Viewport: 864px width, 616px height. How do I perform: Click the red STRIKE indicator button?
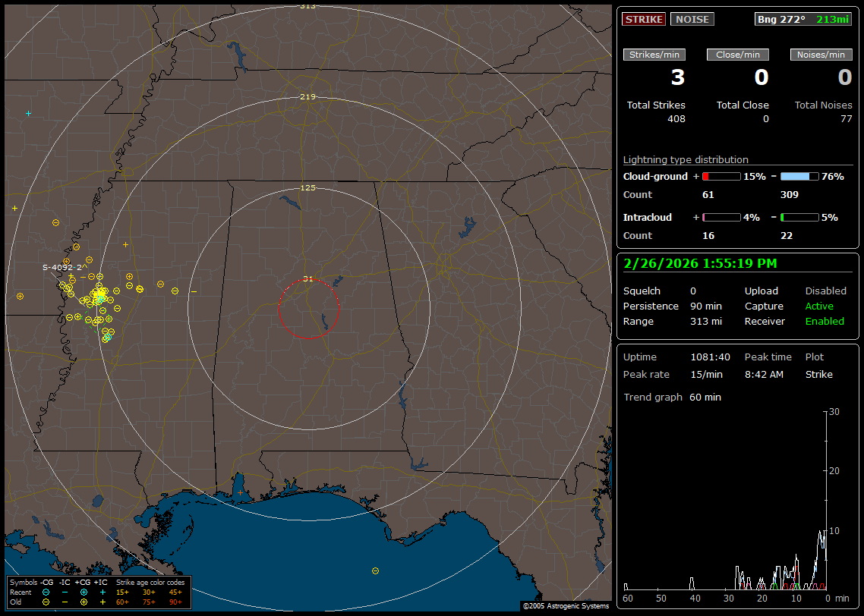point(644,19)
